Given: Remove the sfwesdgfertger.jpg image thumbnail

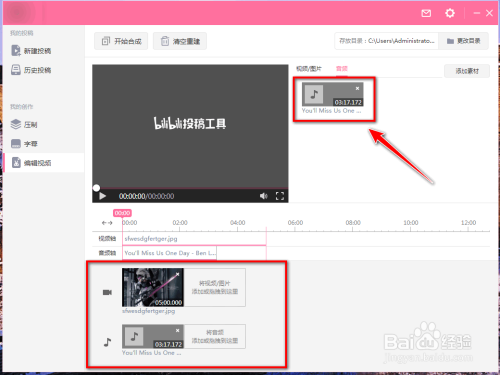Looking at the screenshot, I should click(178, 274).
